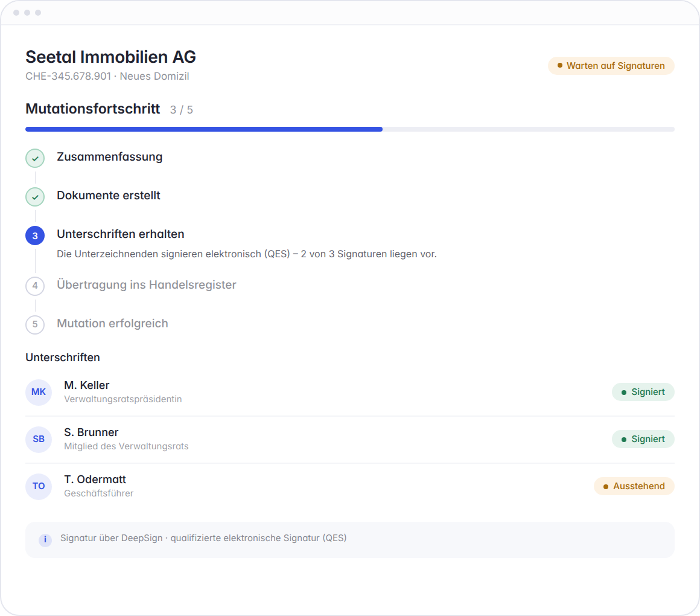Click the green checkmark beside Zusammenfassung

tap(35, 158)
